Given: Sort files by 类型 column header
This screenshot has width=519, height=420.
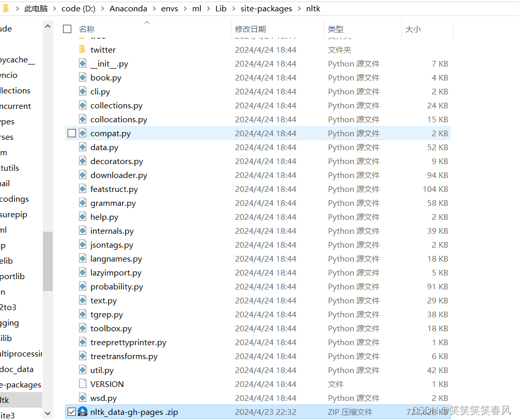Looking at the screenshot, I should (336, 29).
